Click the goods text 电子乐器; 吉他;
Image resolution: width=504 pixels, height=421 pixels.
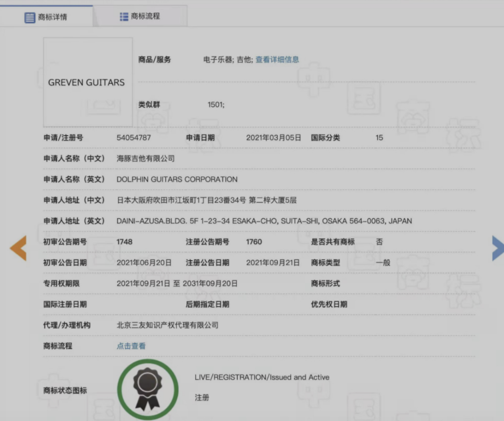click(228, 60)
